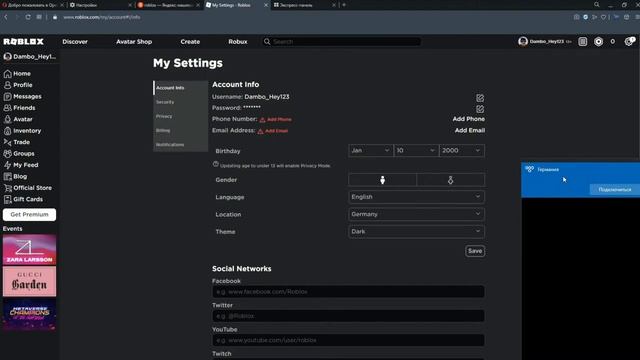This screenshot has height=360, width=640.
Task: Click the Dambo_Hey123 avatar in header
Action: coord(523,42)
